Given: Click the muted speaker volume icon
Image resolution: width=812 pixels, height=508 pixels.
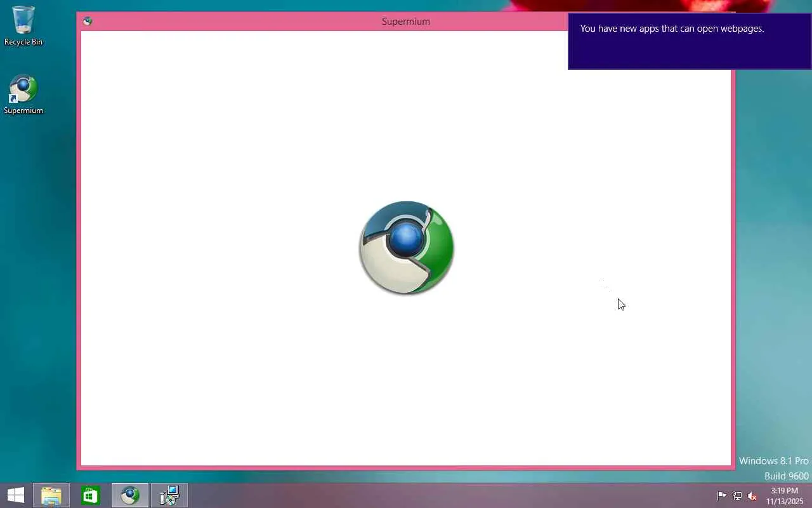Looking at the screenshot, I should point(752,496).
